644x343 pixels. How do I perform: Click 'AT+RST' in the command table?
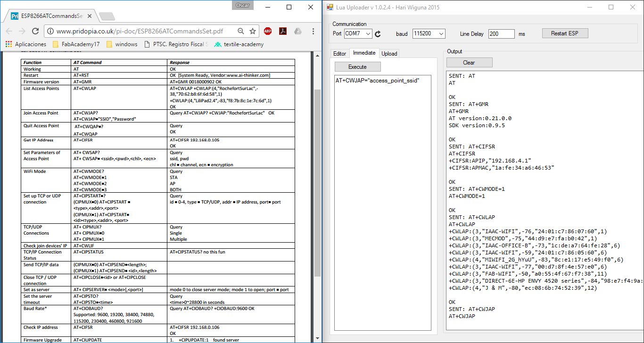(x=81, y=75)
